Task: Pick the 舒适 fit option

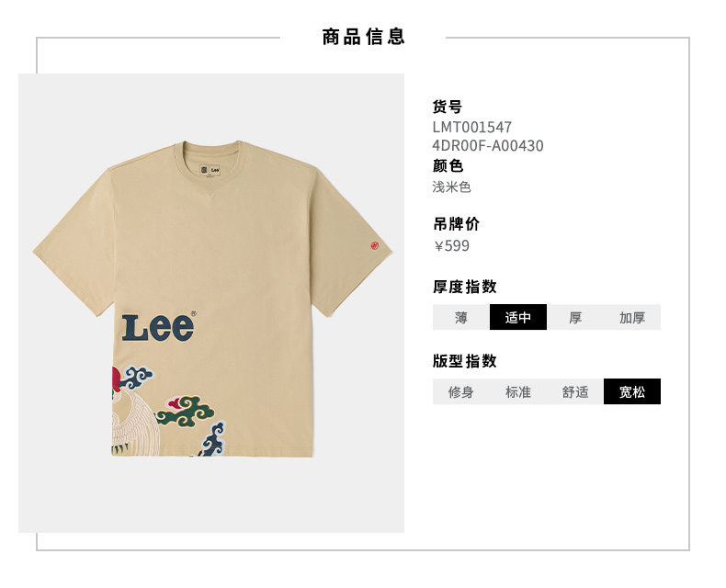Action: 575,391
